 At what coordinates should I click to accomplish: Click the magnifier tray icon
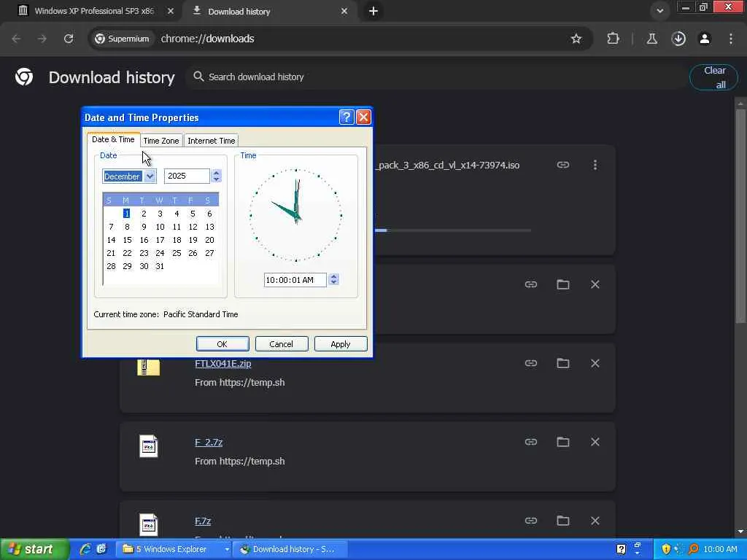point(693,549)
